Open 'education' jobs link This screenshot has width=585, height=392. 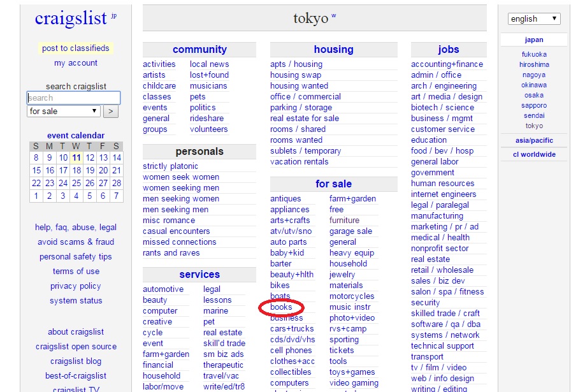[429, 140]
